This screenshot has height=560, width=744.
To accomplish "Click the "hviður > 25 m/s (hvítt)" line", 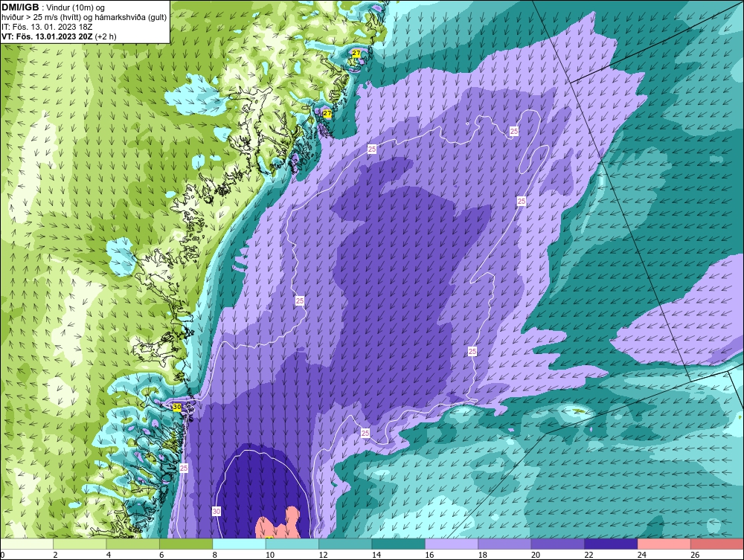I will 41,18.
